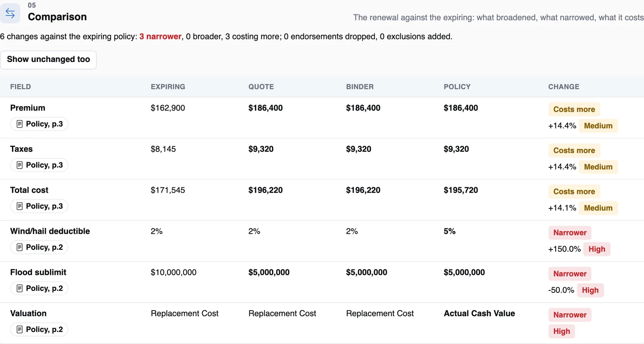The width and height of the screenshot is (644, 344).
Task: Open the document icon under Wind/hail deductible
Action: [x=19, y=247]
